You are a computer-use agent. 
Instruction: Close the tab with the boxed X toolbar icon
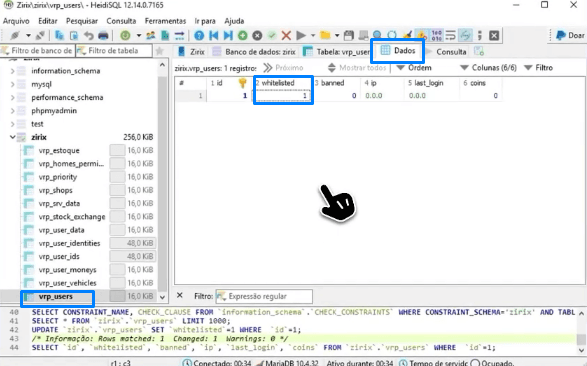(x=494, y=36)
